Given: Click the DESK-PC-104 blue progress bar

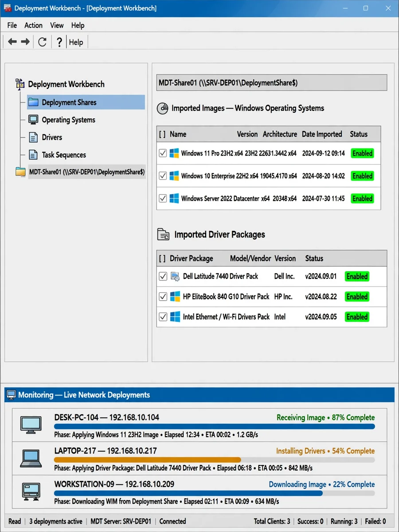Looking at the screenshot, I should (x=215, y=426).
